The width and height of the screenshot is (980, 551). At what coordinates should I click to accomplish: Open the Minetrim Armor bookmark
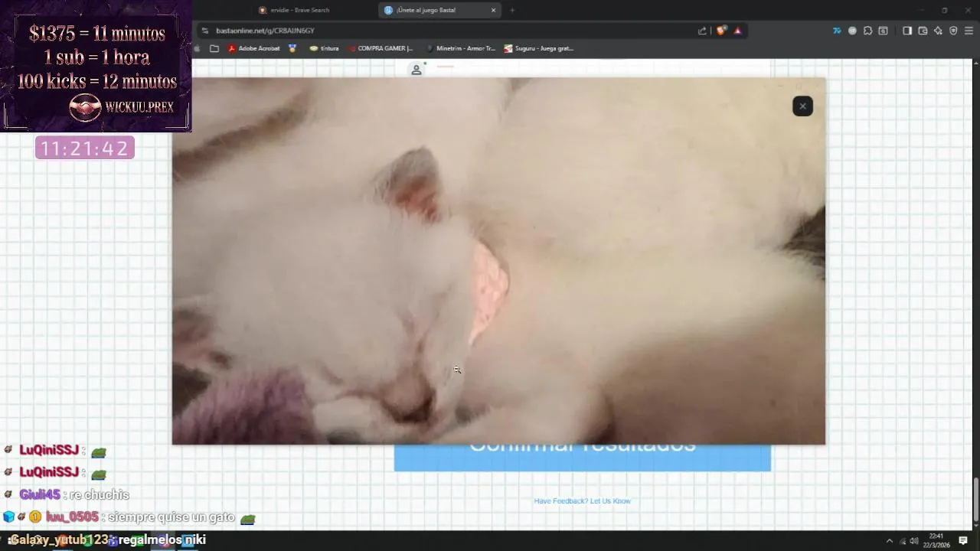(460, 48)
